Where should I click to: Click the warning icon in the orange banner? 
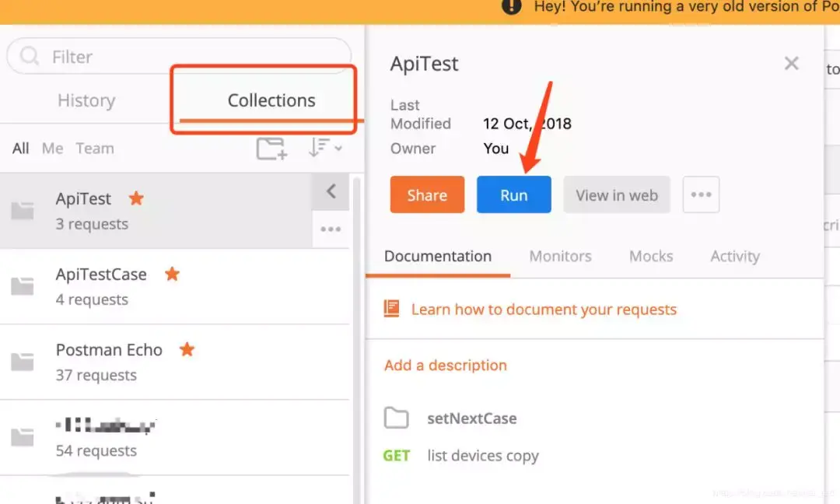[511, 6]
